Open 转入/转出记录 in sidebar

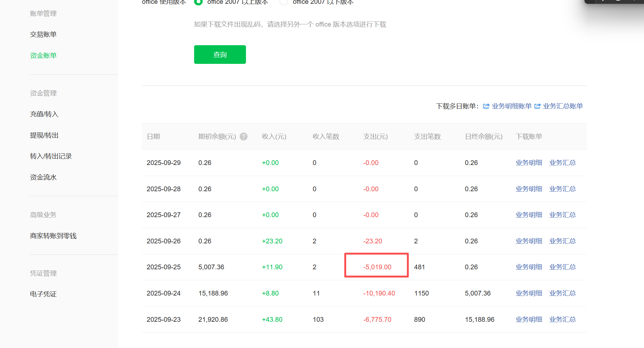[51, 156]
